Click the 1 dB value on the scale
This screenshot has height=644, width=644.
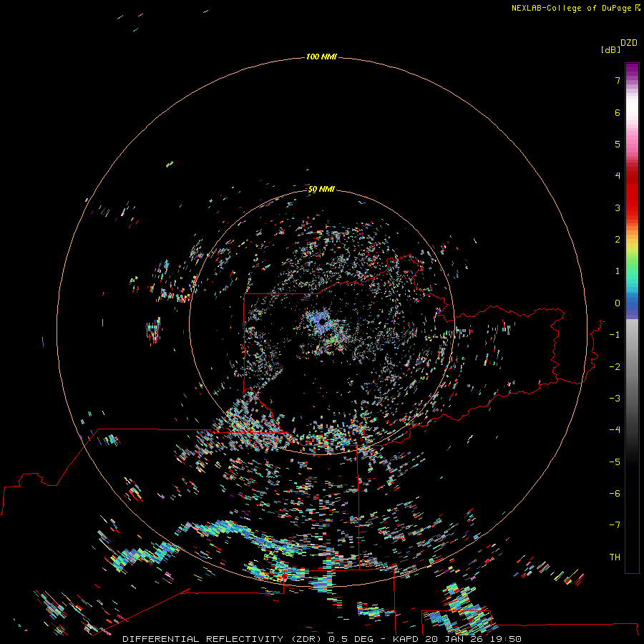(x=618, y=271)
